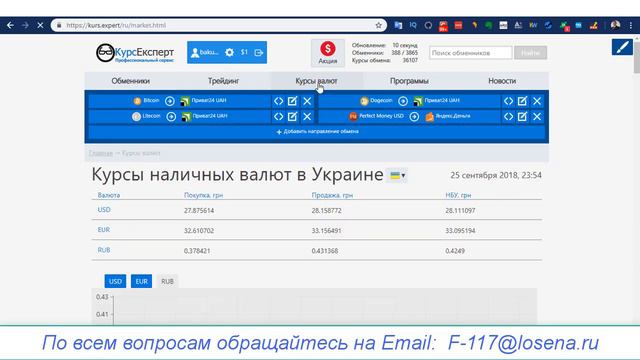Click the kurs.expert address bar
640x360 pixels.
click(x=218, y=25)
